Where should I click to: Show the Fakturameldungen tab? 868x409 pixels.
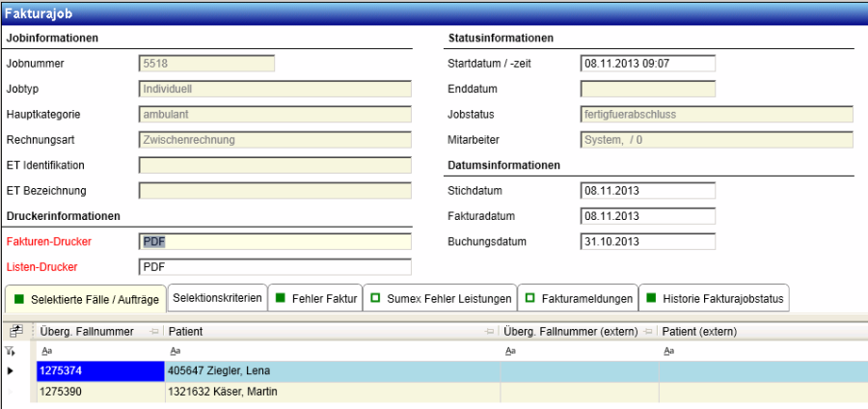579,299
